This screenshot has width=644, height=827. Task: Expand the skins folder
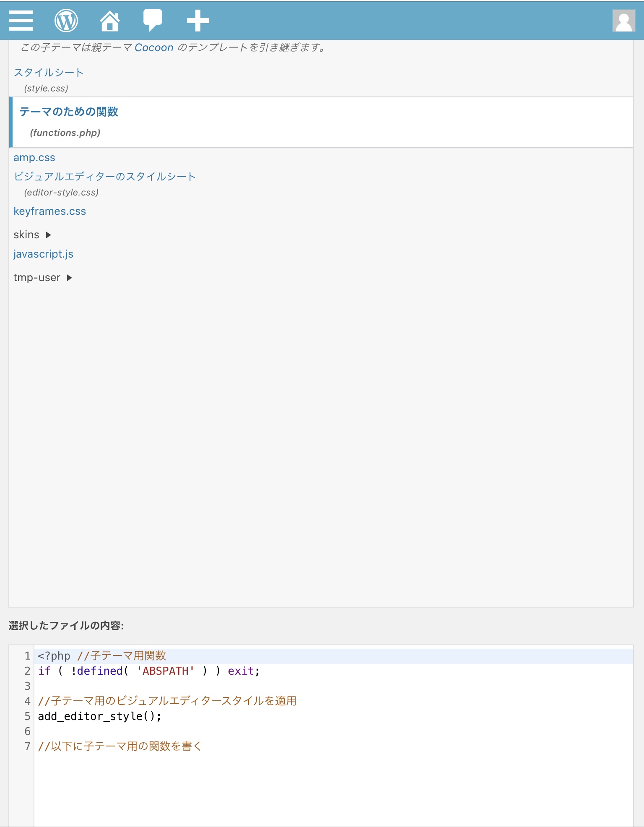32,235
